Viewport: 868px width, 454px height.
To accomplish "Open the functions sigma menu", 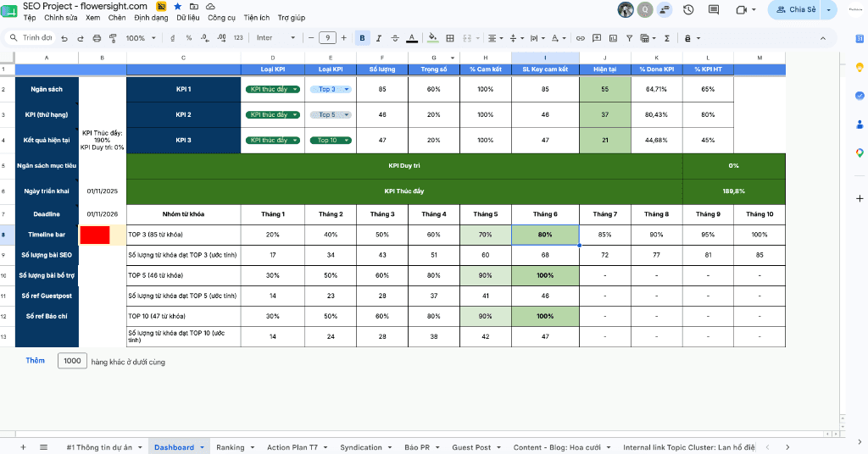I will pos(667,38).
